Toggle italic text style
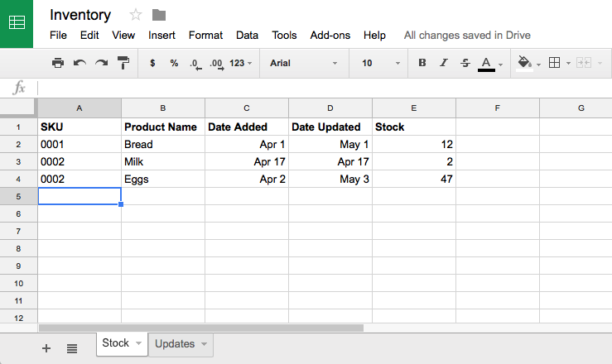Screen dimensions: 612x364 tap(444, 63)
